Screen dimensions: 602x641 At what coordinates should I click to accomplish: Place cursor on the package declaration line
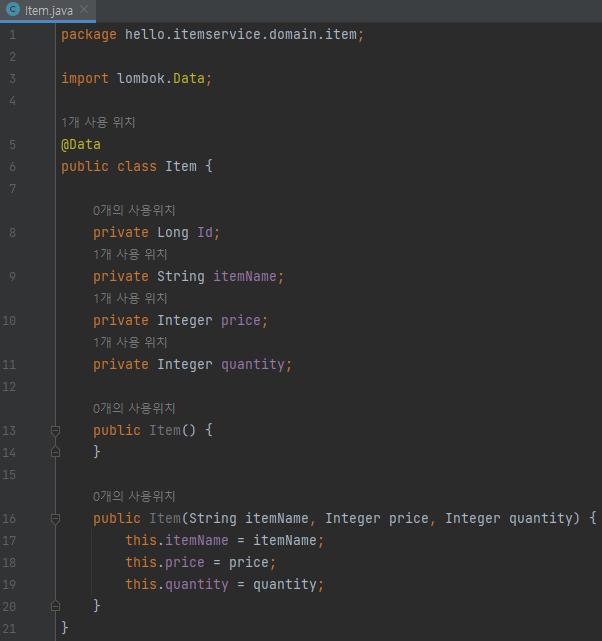(x=213, y=35)
